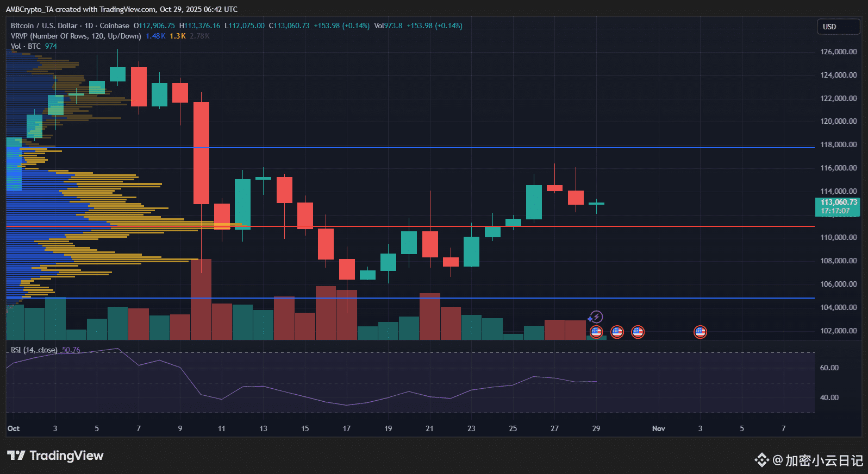The width and height of the screenshot is (868, 474).
Task: Click the 25 date label on time axis
Action: 513,428
